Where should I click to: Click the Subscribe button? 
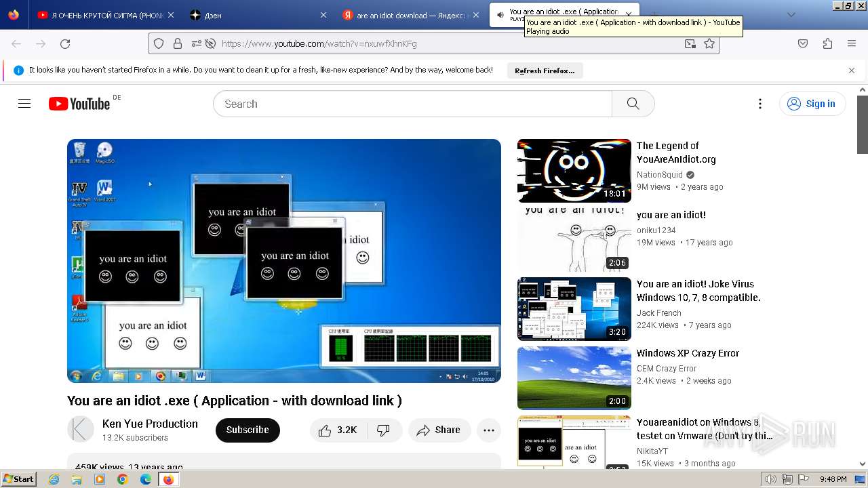(x=248, y=430)
